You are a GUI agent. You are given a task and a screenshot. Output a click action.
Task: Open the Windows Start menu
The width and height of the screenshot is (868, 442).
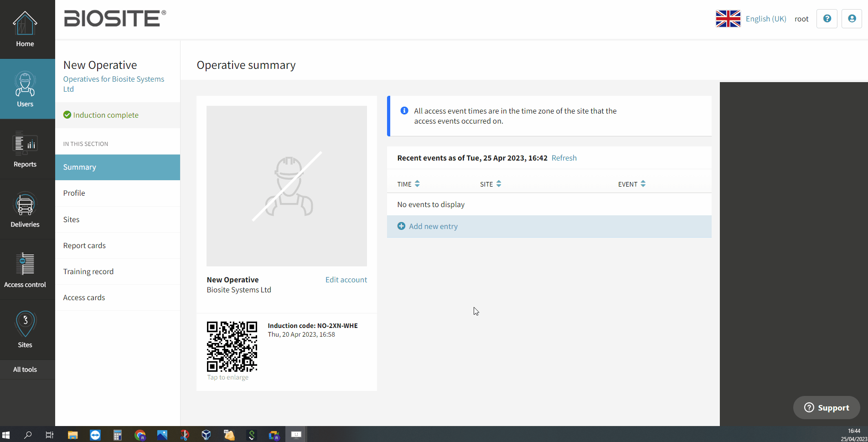click(6, 435)
